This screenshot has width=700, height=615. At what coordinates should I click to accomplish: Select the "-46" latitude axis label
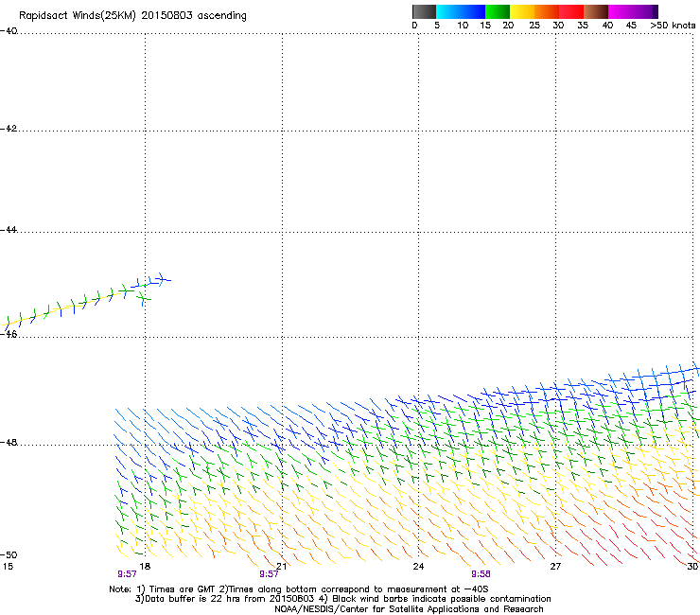click(x=9, y=335)
